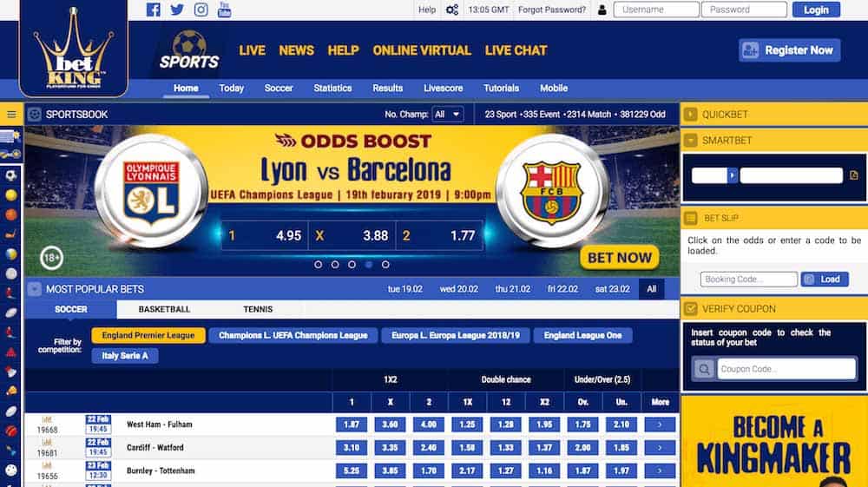Expand the QuickBet panel

[x=690, y=115]
